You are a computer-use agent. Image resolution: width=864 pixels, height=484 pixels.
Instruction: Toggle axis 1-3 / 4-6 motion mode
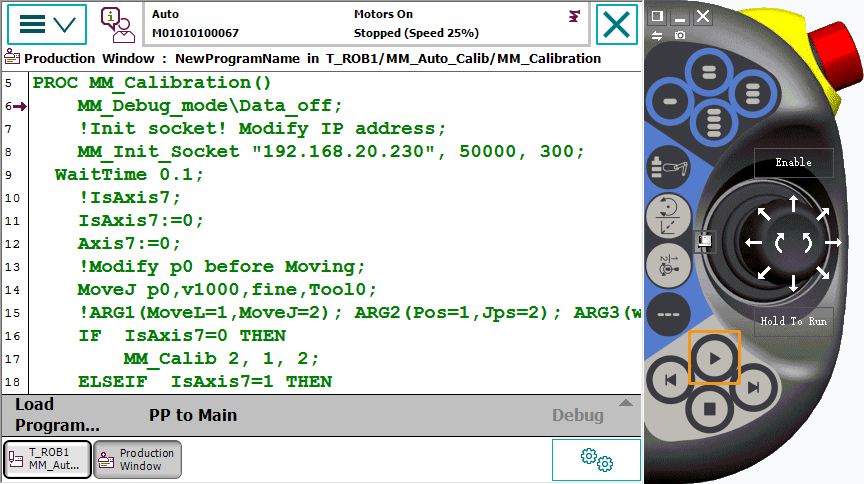tap(668, 266)
